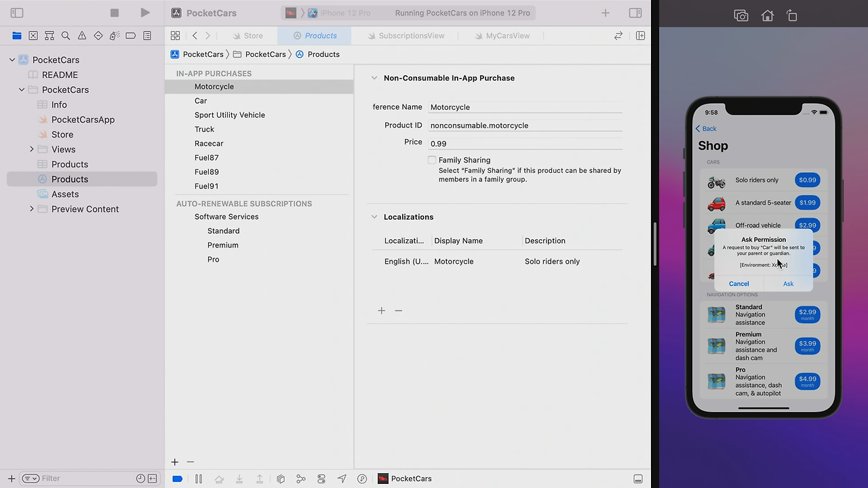868x488 pixels.
Task: Expand the Views folder
Action: click(31, 149)
